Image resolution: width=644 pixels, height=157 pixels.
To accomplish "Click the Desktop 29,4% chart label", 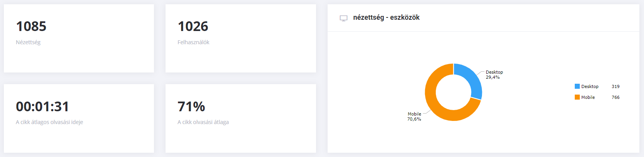I will click(x=494, y=74).
